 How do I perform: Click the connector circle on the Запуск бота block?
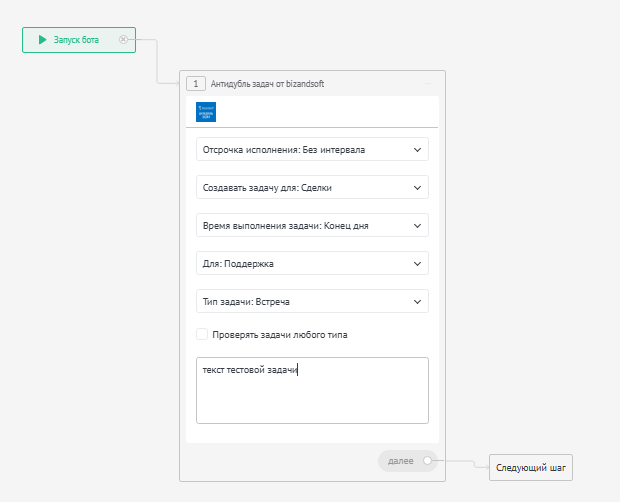click(123, 40)
